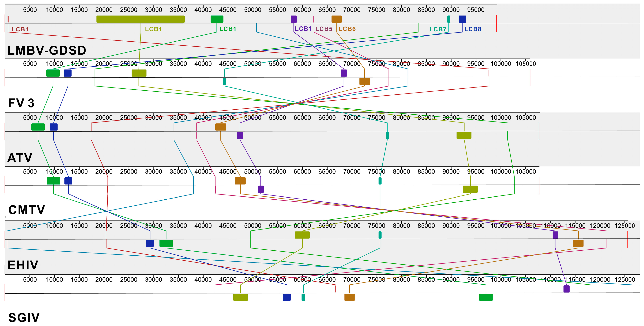
Task: Select the SGIV genome label
Action: [24, 317]
